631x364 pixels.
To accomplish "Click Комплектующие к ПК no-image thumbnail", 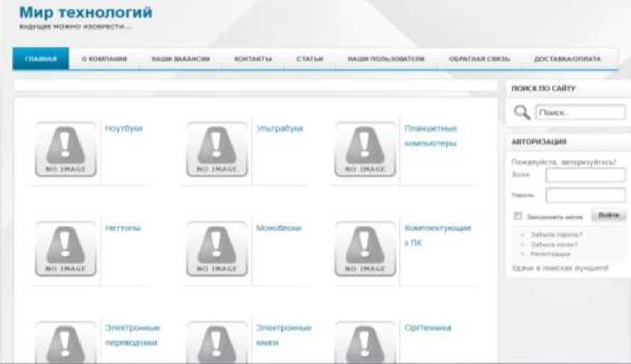I will tap(365, 249).
